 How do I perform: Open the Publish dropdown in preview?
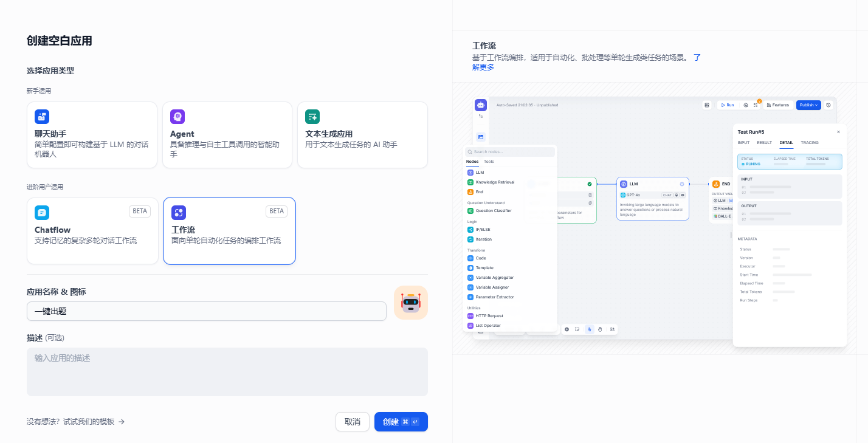[808, 105]
